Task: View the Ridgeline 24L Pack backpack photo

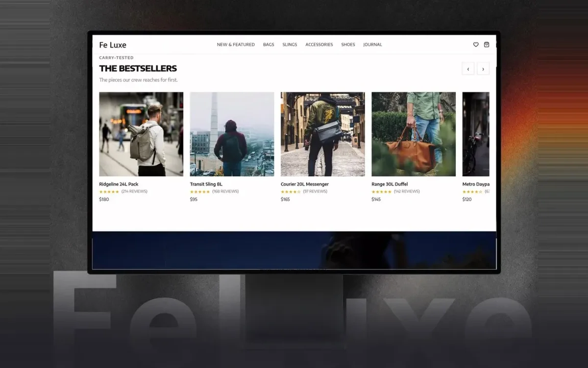Action: pos(141,134)
